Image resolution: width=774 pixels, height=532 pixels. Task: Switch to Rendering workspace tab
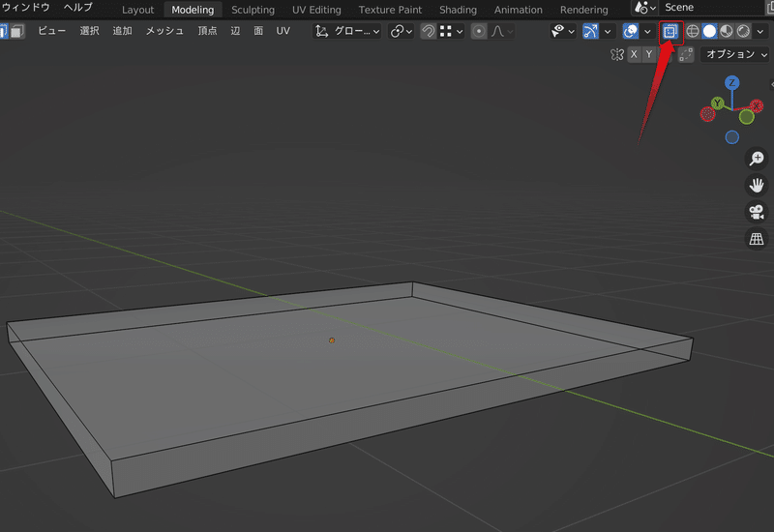point(584,10)
